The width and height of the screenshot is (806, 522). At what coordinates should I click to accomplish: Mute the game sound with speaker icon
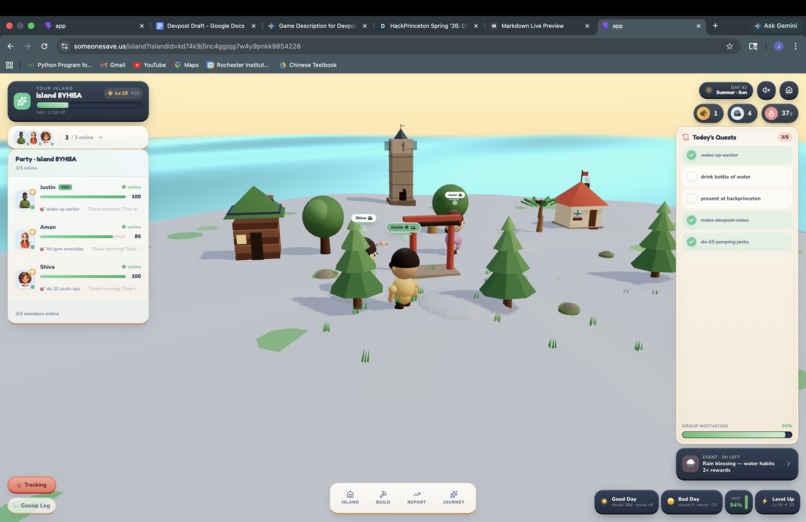(x=766, y=90)
